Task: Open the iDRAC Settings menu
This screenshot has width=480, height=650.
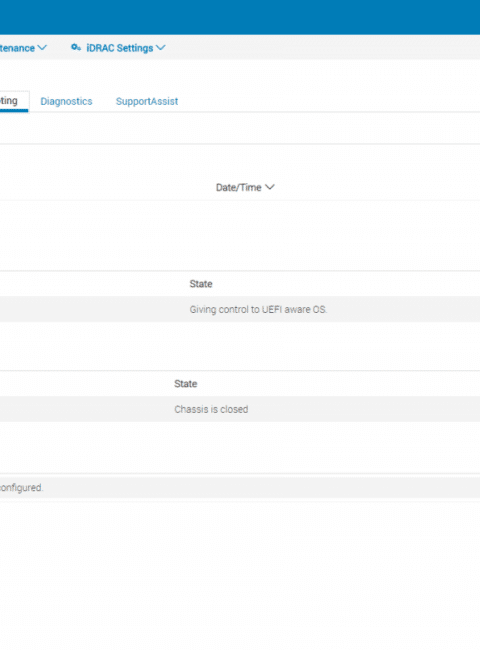Action: tap(118, 48)
